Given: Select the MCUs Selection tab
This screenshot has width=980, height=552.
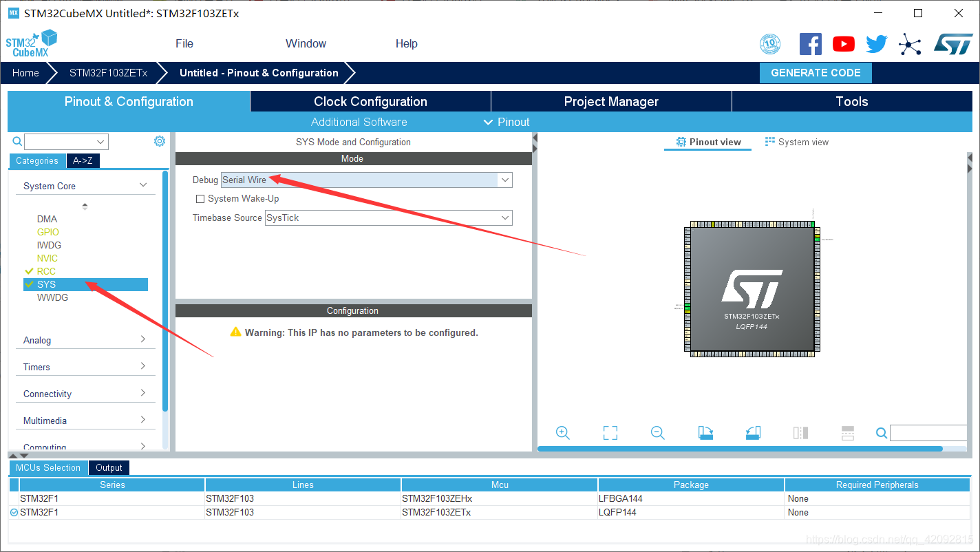Looking at the screenshot, I should click(x=48, y=467).
